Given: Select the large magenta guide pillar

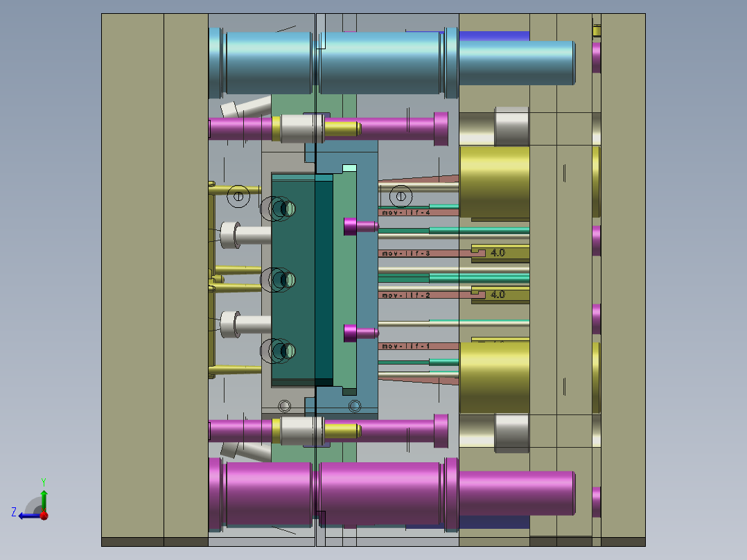Looking at the screenshot, I should click(391, 493).
